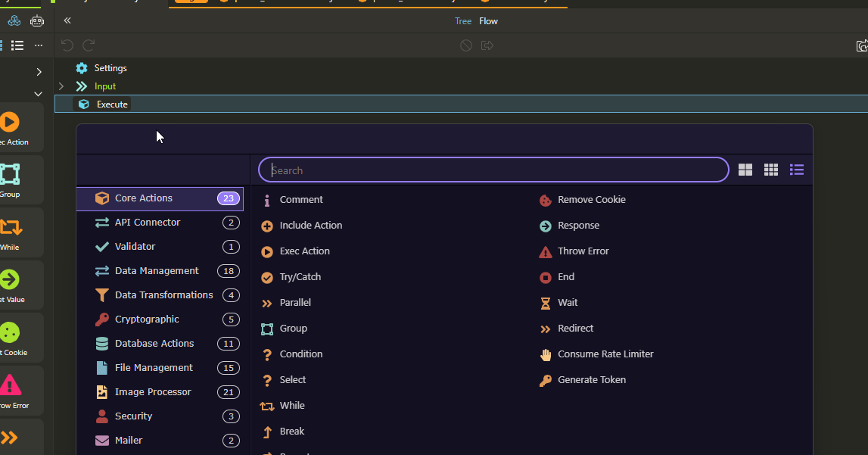Viewport: 868px width, 455px height.
Task: Select the Include Action item
Action: click(x=310, y=226)
